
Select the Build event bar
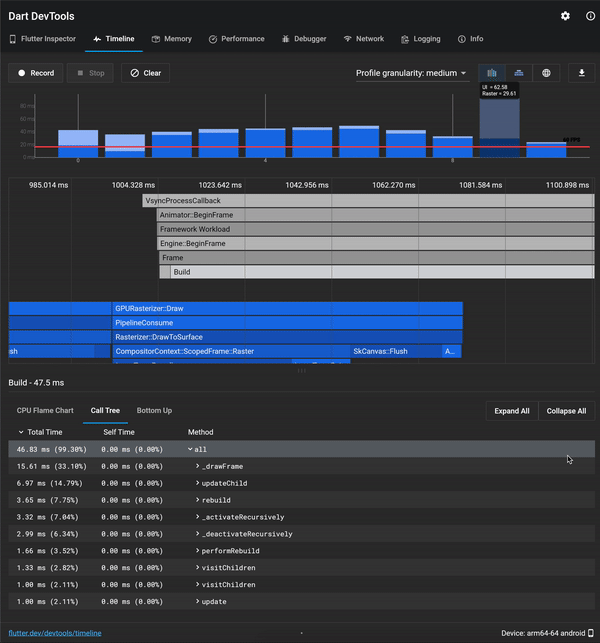coord(382,272)
